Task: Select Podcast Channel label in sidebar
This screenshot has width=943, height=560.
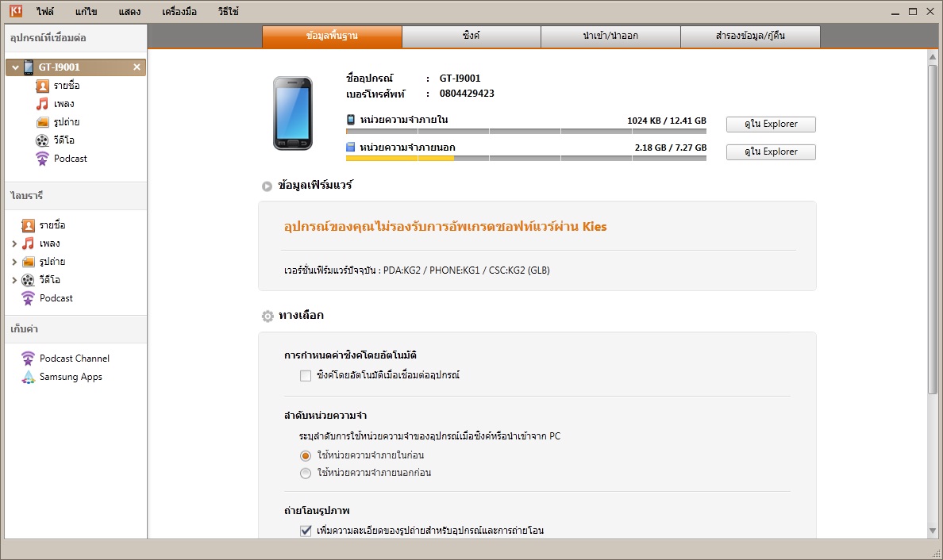Action: click(75, 359)
